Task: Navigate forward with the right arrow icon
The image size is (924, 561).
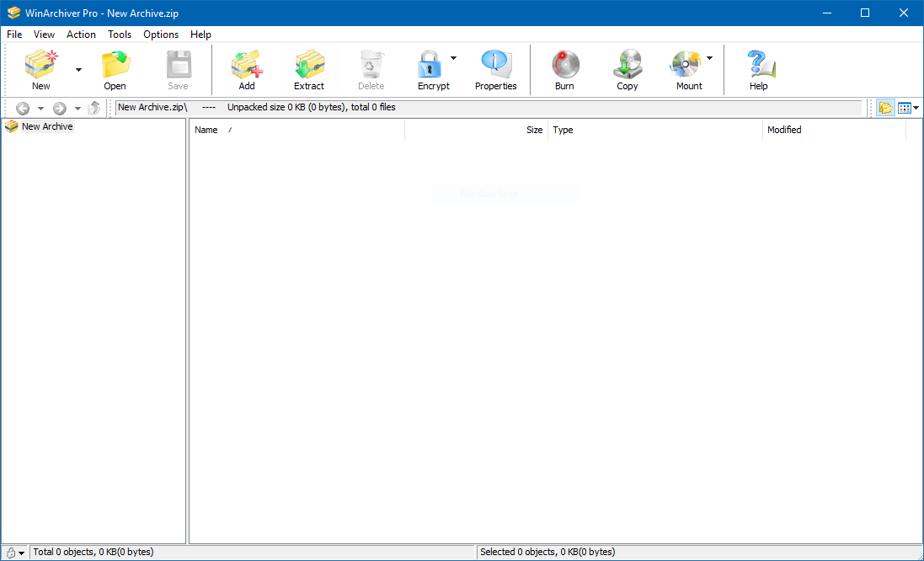Action: [x=60, y=109]
